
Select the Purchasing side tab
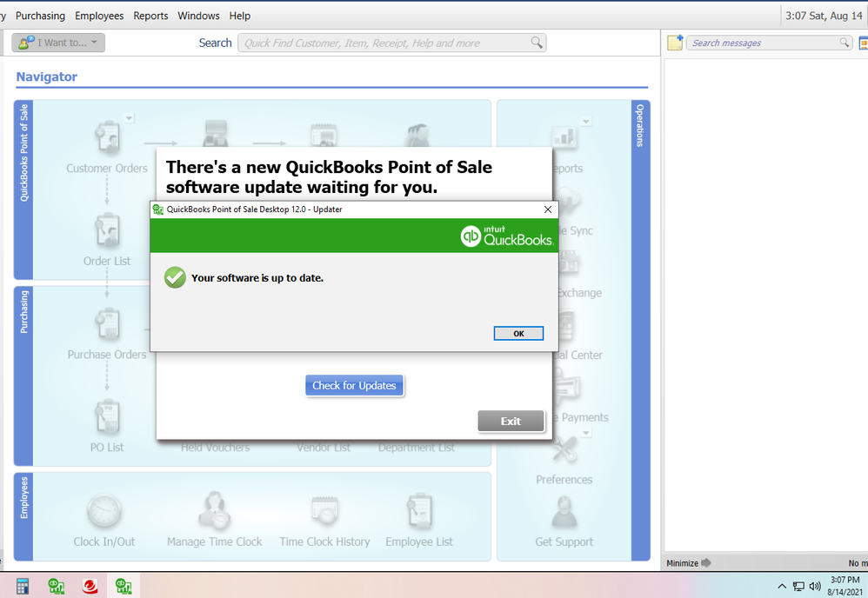point(23,375)
